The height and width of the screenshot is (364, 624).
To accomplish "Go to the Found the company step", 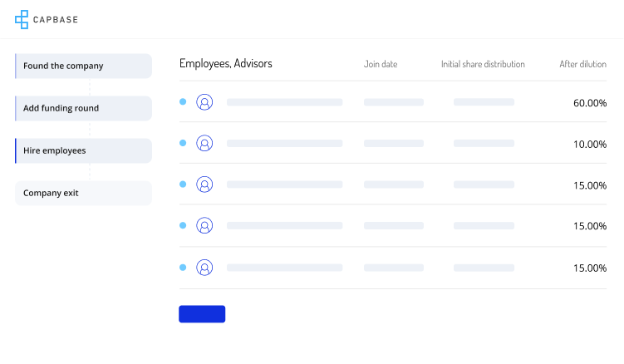I will (x=83, y=66).
